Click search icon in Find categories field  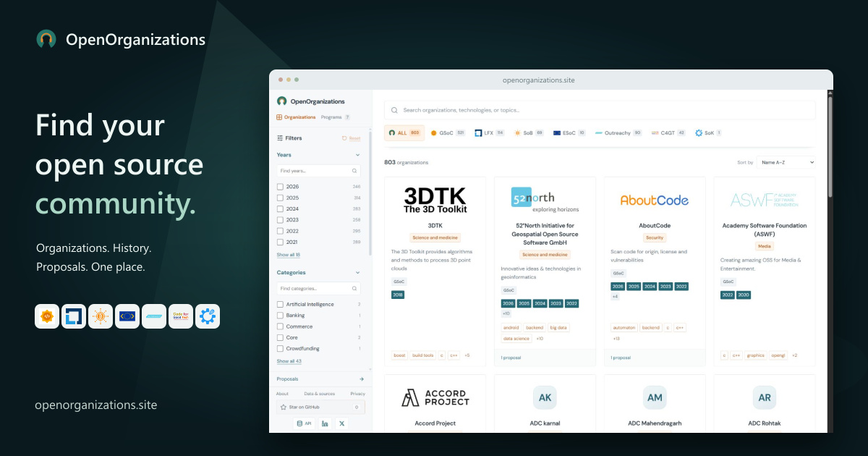(x=354, y=289)
